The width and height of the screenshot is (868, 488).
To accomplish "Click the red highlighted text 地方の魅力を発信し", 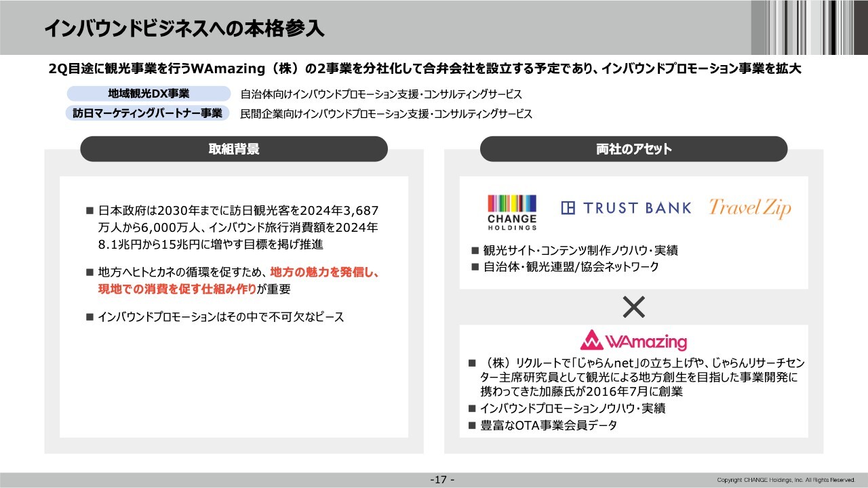I will [324, 272].
